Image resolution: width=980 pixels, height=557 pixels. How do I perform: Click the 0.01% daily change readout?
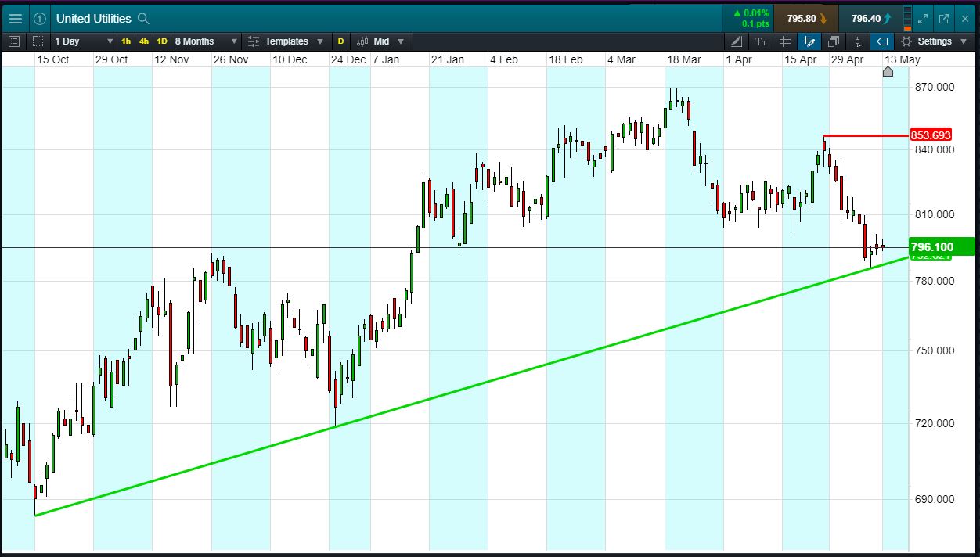click(x=751, y=13)
